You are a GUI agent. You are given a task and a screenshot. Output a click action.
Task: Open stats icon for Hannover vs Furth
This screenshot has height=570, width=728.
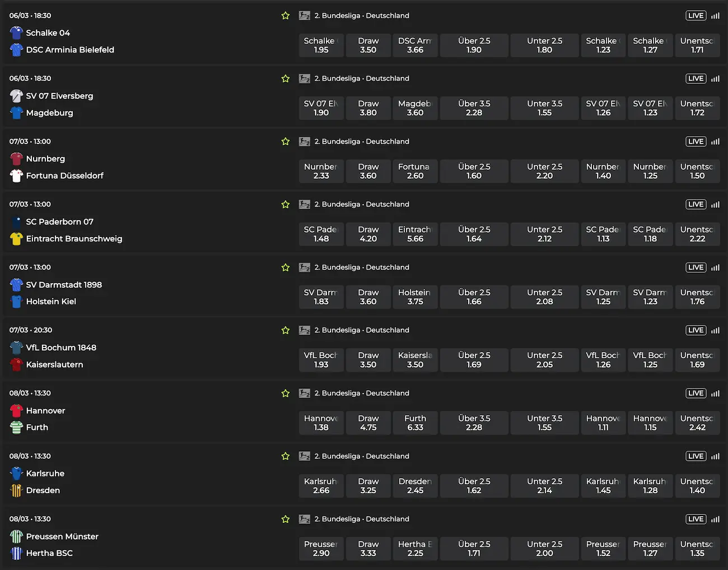pos(715,393)
